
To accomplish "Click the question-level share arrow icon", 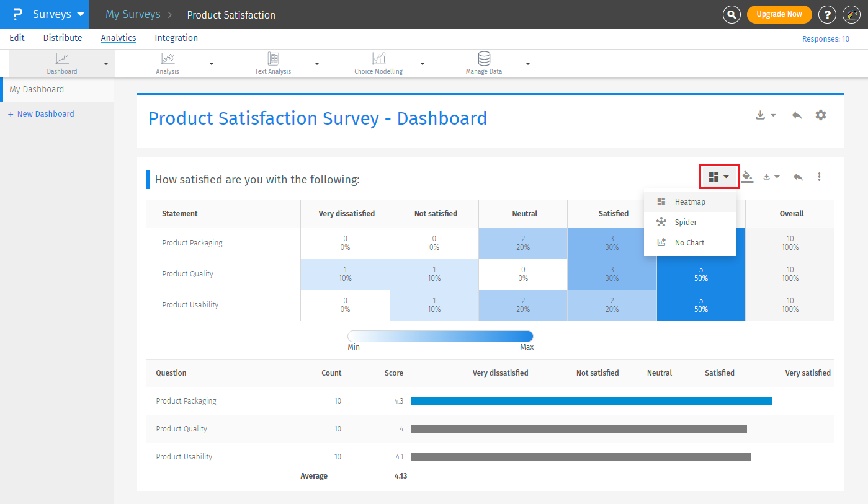I will (x=798, y=177).
